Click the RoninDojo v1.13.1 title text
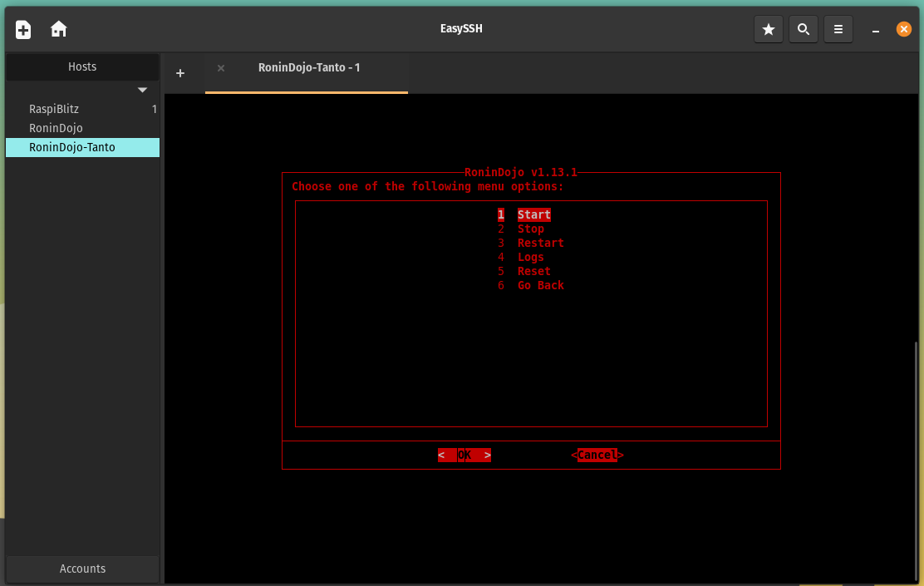924x586 pixels. tap(521, 172)
